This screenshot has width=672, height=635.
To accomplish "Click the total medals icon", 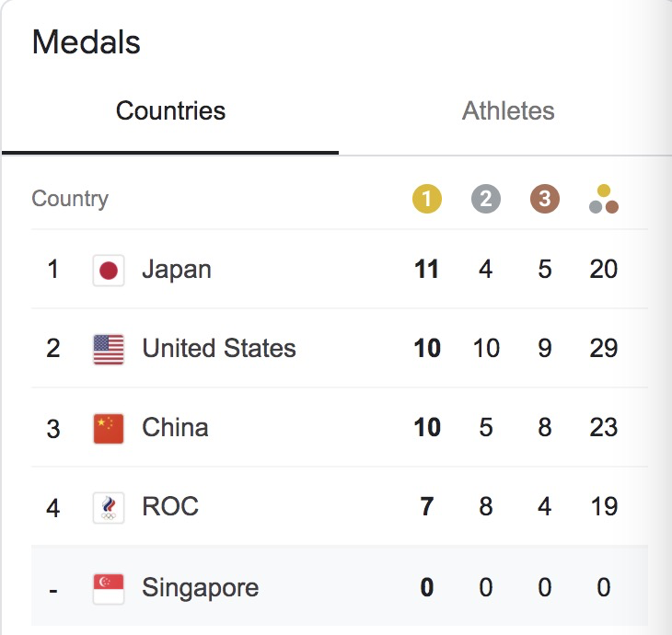I will pyautogui.click(x=604, y=199).
